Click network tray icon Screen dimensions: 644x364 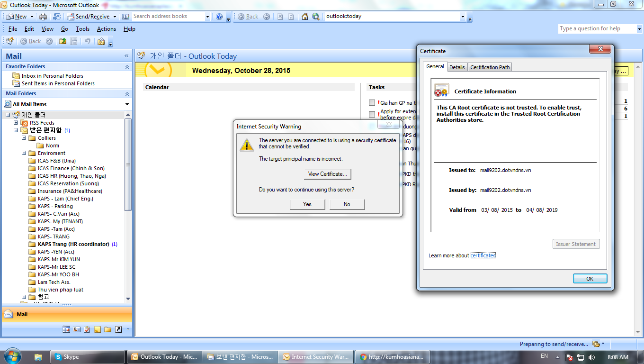581,357
